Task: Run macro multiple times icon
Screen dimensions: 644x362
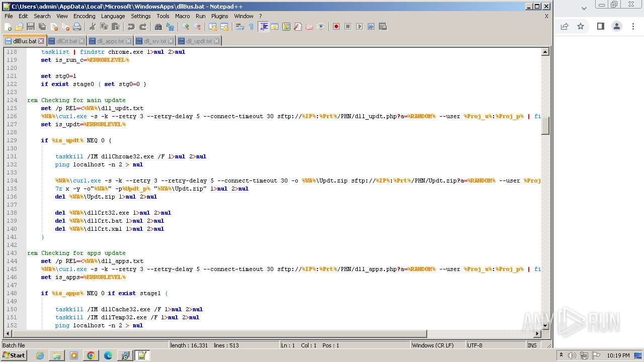Action: point(371,27)
